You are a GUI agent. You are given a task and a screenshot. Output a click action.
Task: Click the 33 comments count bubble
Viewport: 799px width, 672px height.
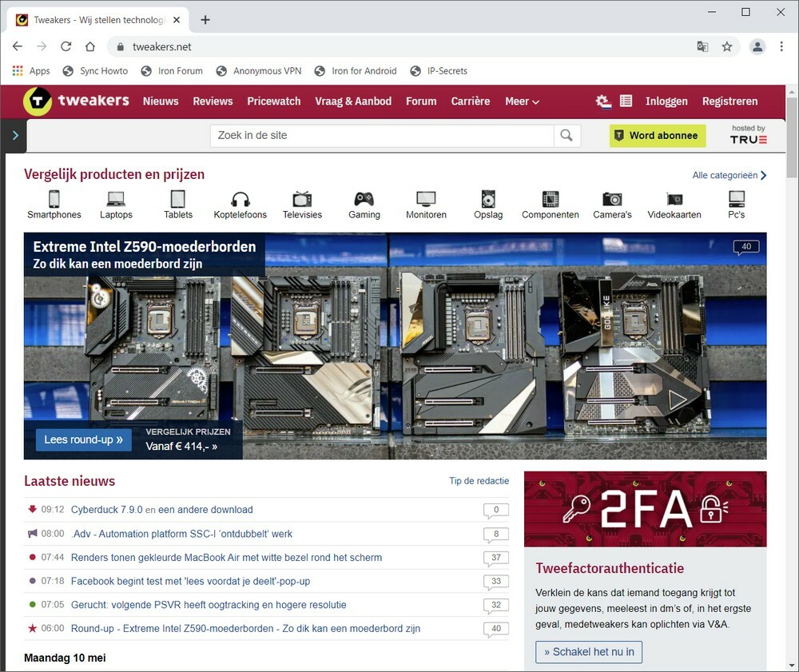tap(496, 582)
